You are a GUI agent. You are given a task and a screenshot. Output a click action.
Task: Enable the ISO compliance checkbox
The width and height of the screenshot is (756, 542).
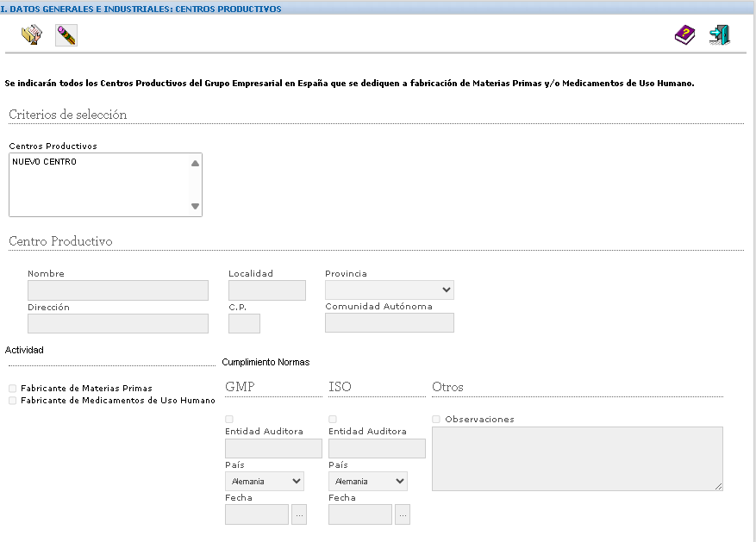tap(333, 420)
